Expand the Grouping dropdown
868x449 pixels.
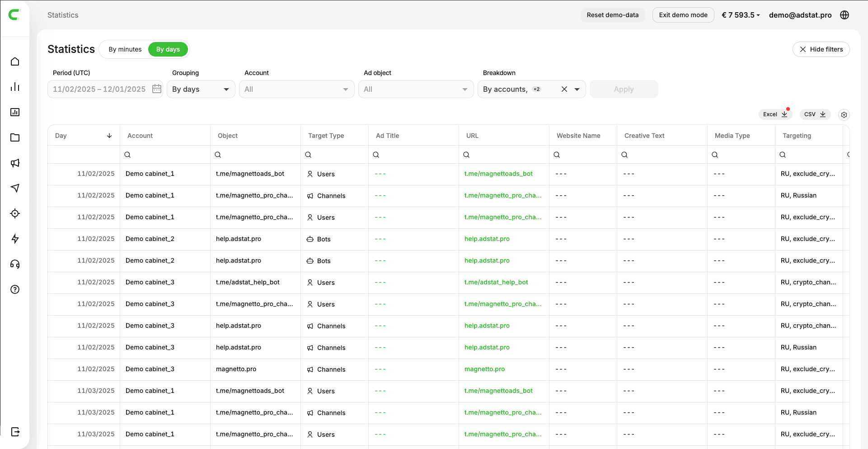tap(201, 89)
